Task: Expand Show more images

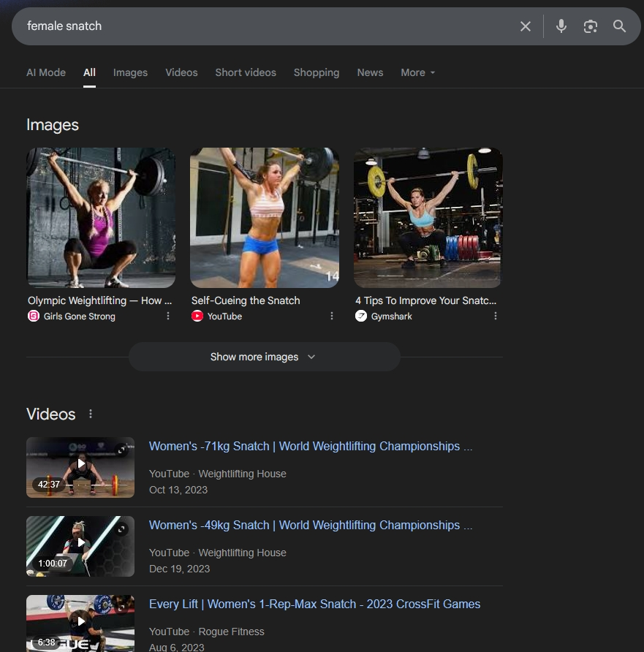Action: [265, 357]
